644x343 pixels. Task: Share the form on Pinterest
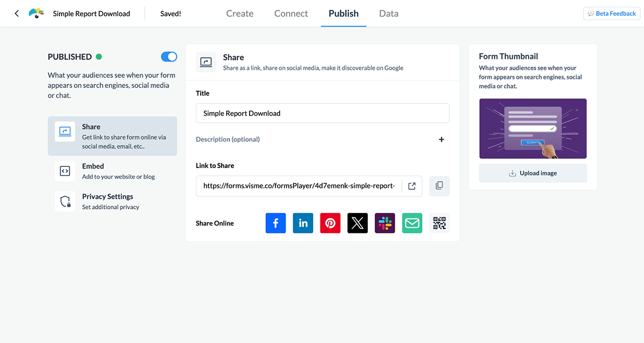(x=330, y=223)
